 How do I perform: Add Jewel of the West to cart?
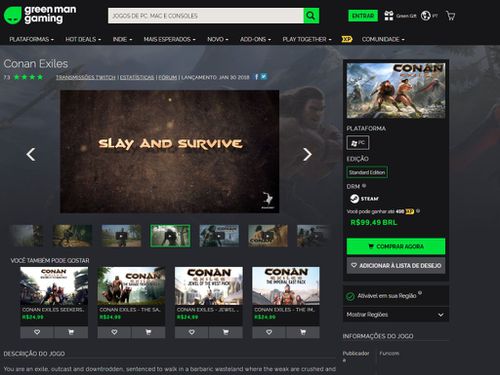pos(226,332)
